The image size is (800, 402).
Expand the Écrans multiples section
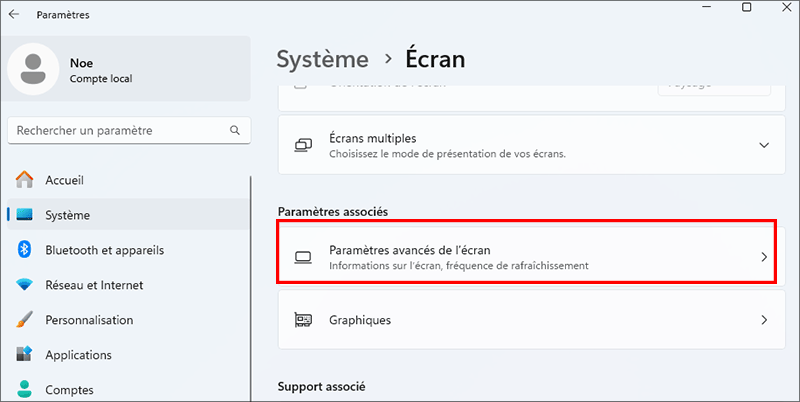tap(764, 145)
